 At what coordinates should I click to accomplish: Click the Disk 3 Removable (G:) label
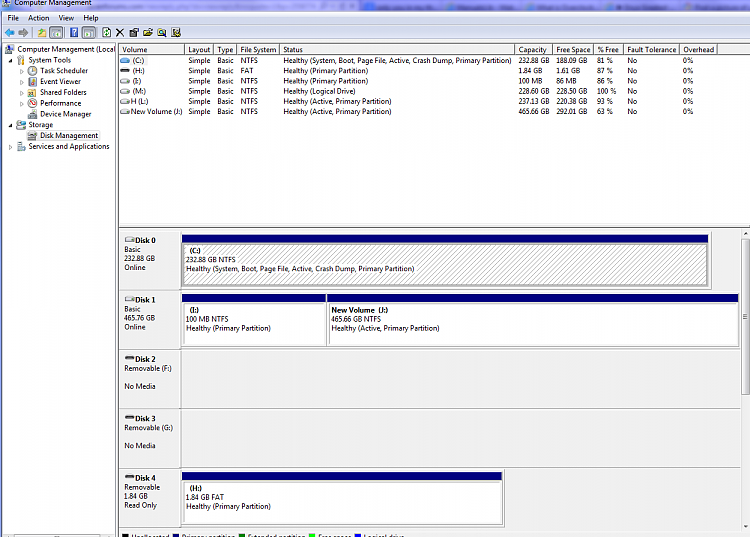point(150,438)
